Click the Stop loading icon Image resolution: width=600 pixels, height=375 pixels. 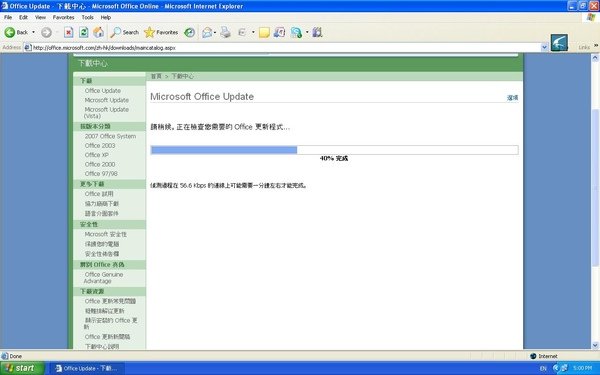click(x=68, y=33)
